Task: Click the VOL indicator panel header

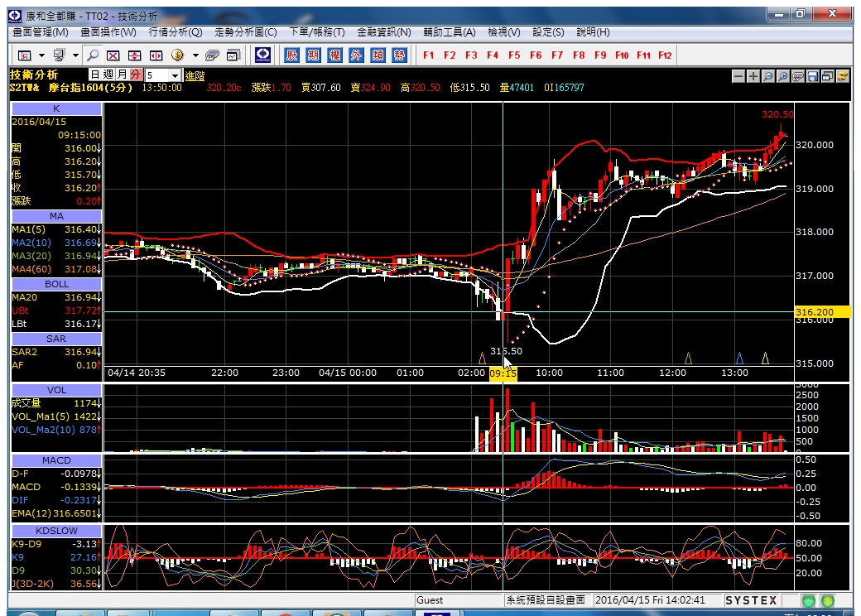Action: point(56,390)
